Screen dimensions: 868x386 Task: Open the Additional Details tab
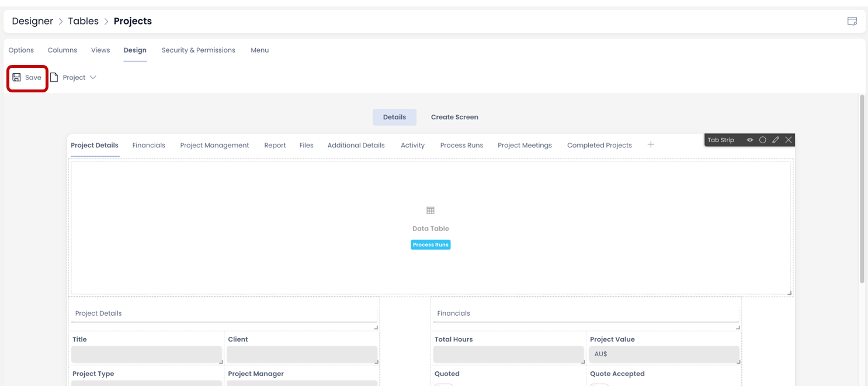pos(356,146)
